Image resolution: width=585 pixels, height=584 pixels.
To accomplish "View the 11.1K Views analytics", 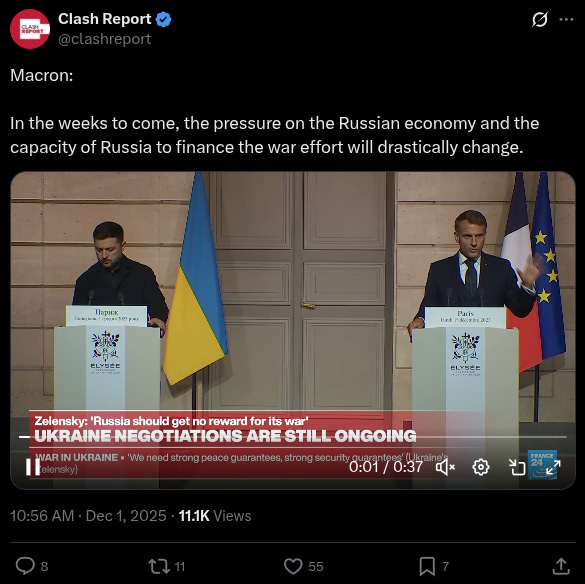I will tap(215, 516).
